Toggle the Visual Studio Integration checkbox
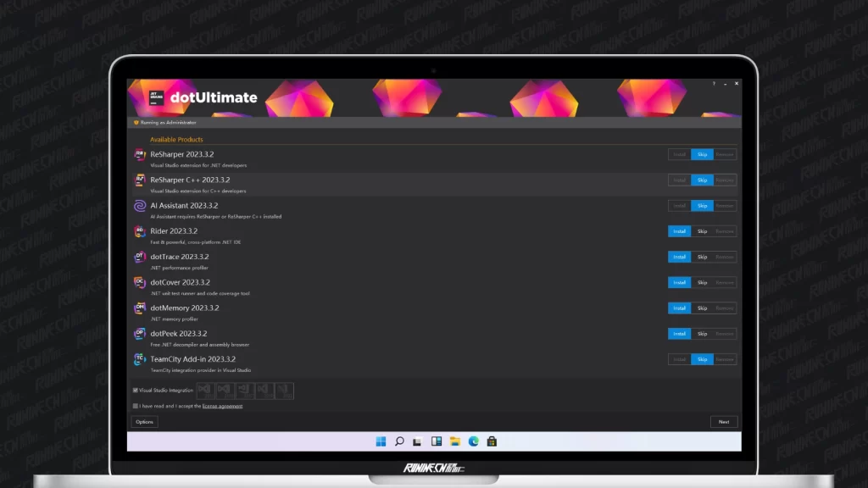Image resolution: width=868 pixels, height=488 pixels. 136,391
